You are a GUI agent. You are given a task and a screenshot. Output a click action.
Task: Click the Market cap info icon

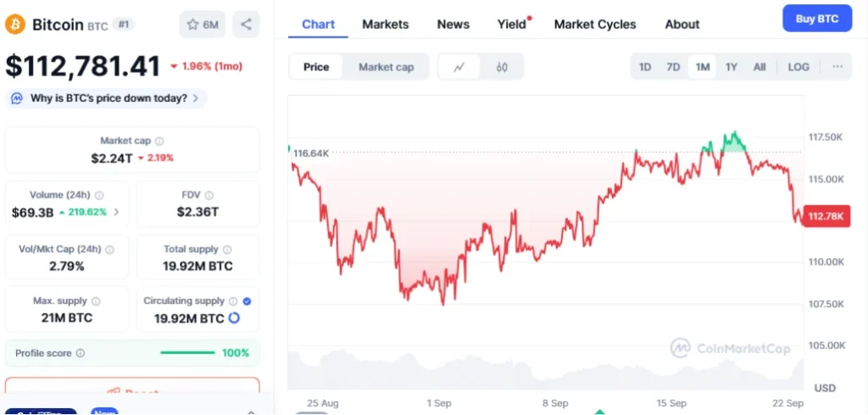(159, 141)
